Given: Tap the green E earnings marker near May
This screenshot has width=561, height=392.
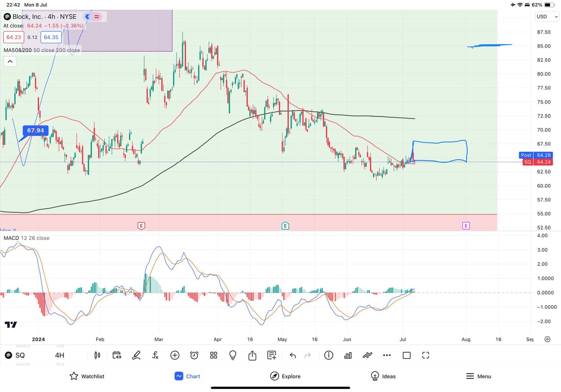Looking at the screenshot, I should tap(285, 226).
